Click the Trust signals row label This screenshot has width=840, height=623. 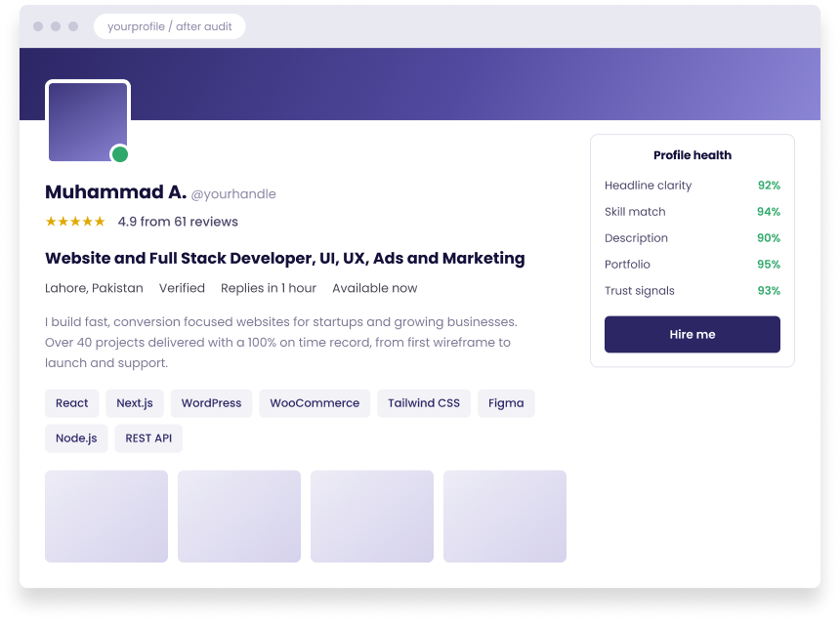(640, 290)
